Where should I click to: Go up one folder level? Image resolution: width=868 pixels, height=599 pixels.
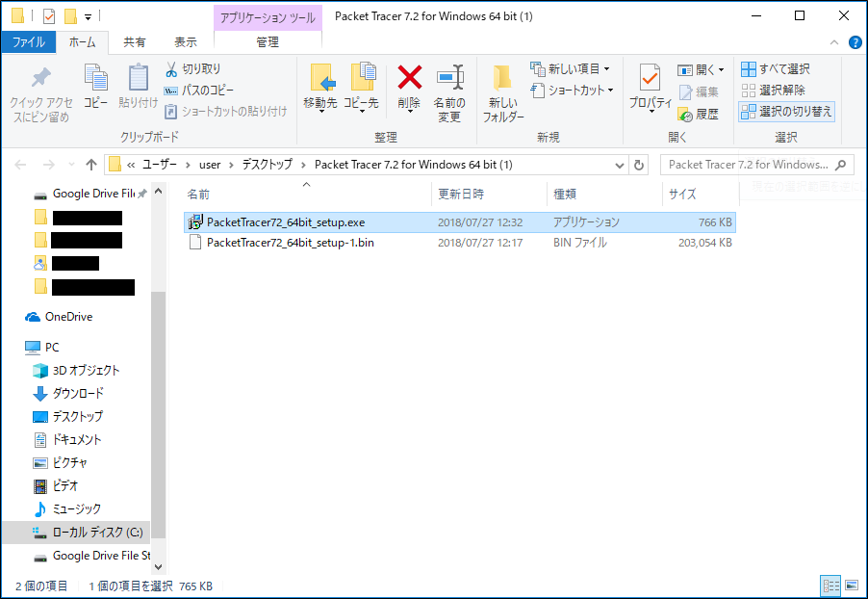[x=91, y=165]
